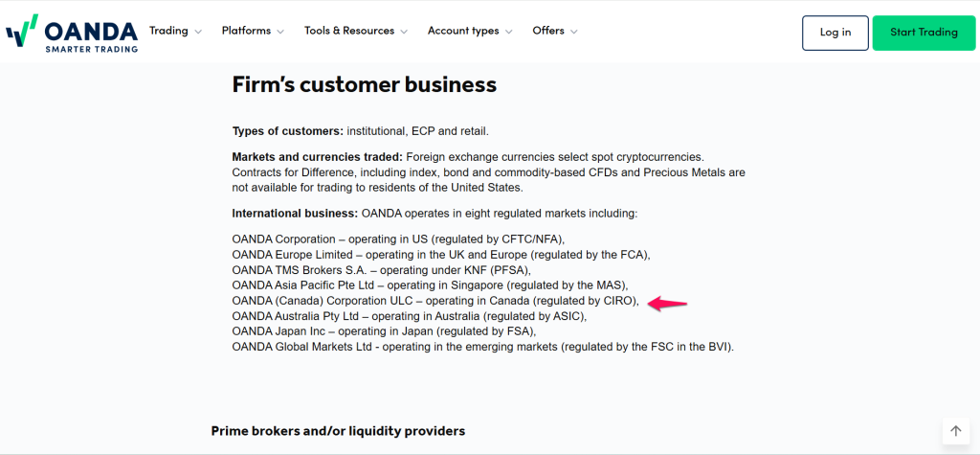Select the Platforms menu label

tap(246, 31)
